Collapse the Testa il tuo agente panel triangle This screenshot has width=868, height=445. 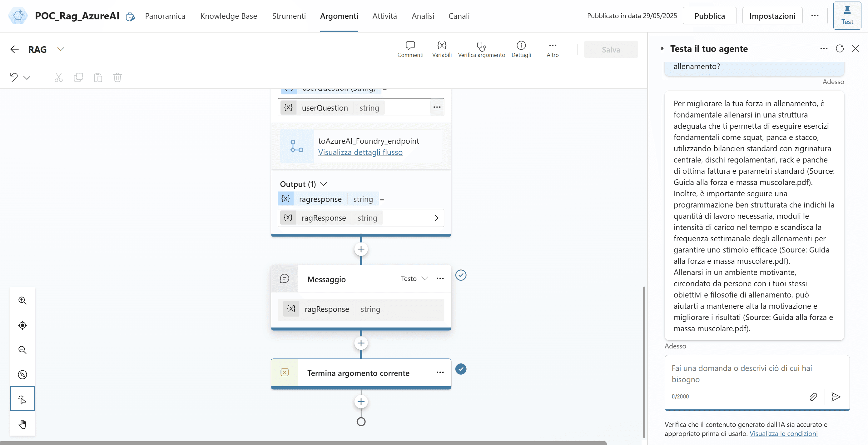[x=662, y=48]
